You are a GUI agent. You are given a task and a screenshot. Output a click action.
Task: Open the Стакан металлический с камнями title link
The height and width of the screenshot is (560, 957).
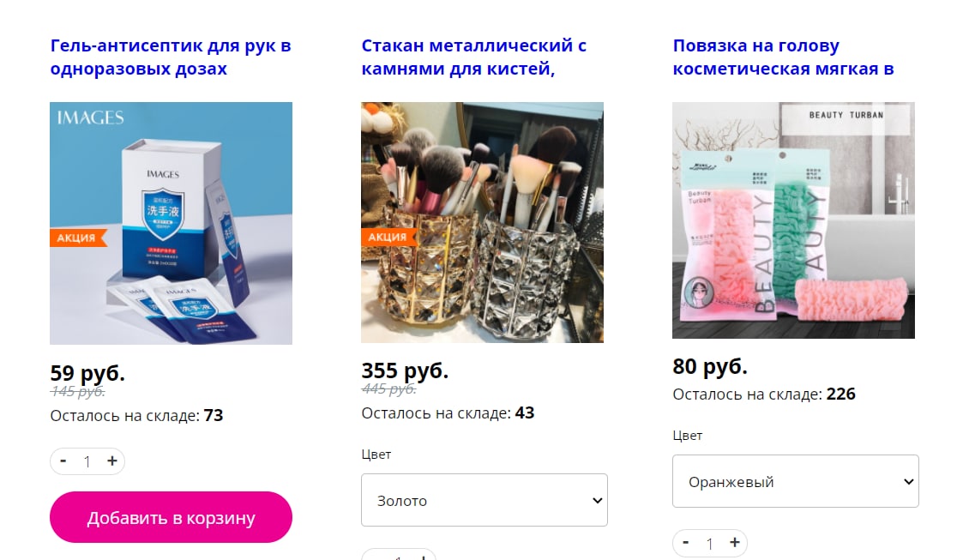tap(473, 57)
